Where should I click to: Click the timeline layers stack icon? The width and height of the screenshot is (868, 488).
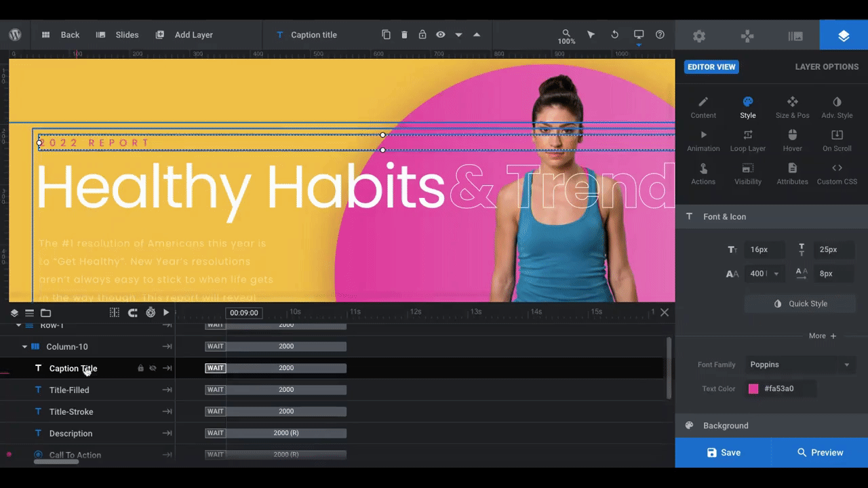(14, 312)
